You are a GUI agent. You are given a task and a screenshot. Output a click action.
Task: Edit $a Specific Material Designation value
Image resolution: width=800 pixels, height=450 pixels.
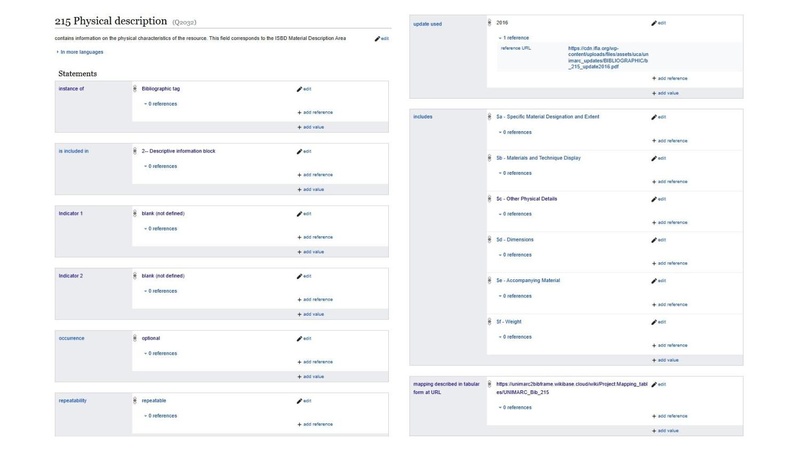pyautogui.click(x=658, y=117)
